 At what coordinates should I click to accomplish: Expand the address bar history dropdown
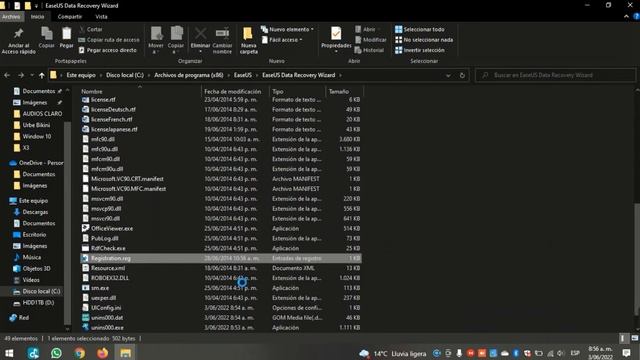(448, 76)
